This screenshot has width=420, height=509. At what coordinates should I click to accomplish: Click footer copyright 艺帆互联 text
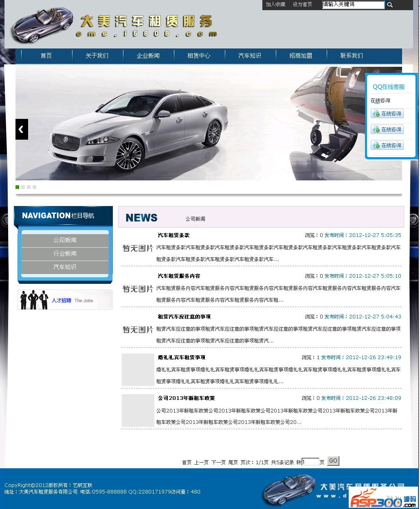[x=83, y=485]
